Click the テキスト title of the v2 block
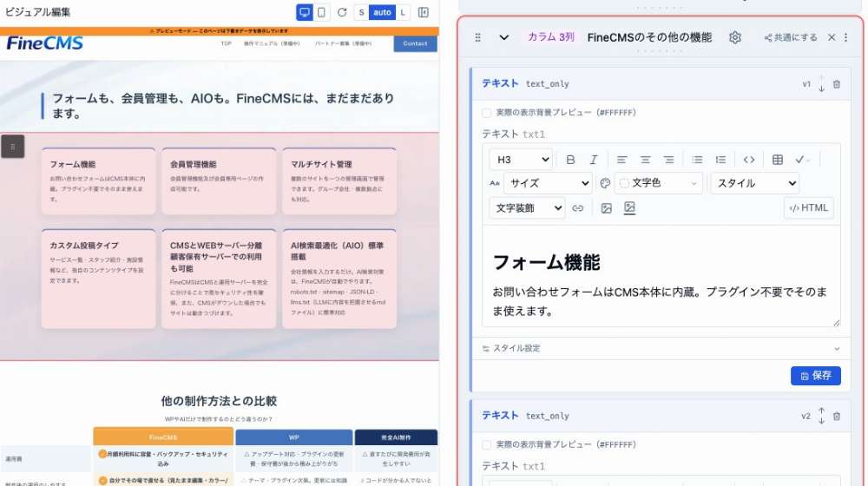This screenshot has height=486, width=868. pyautogui.click(x=500, y=415)
